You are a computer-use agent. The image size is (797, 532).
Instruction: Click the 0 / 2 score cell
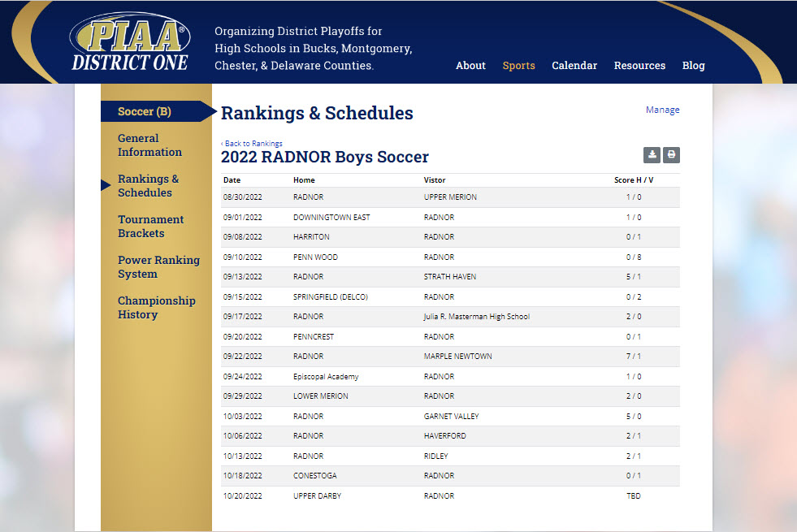pos(634,296)
